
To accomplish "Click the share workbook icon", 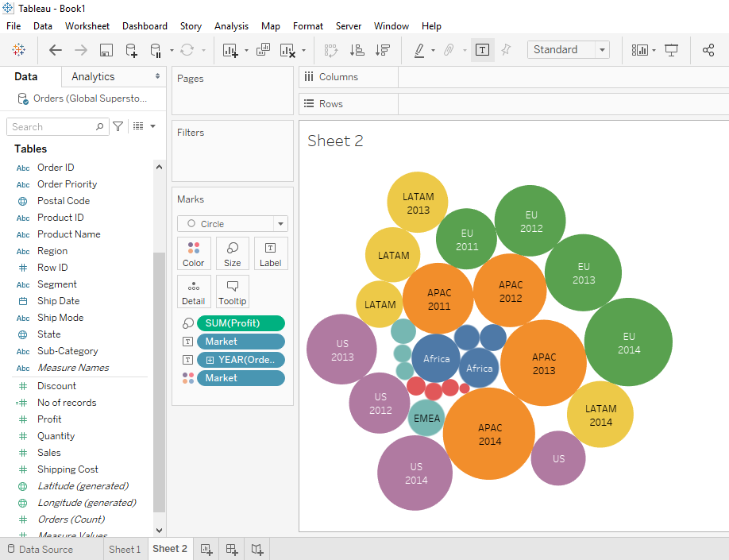I will (708, 50).
